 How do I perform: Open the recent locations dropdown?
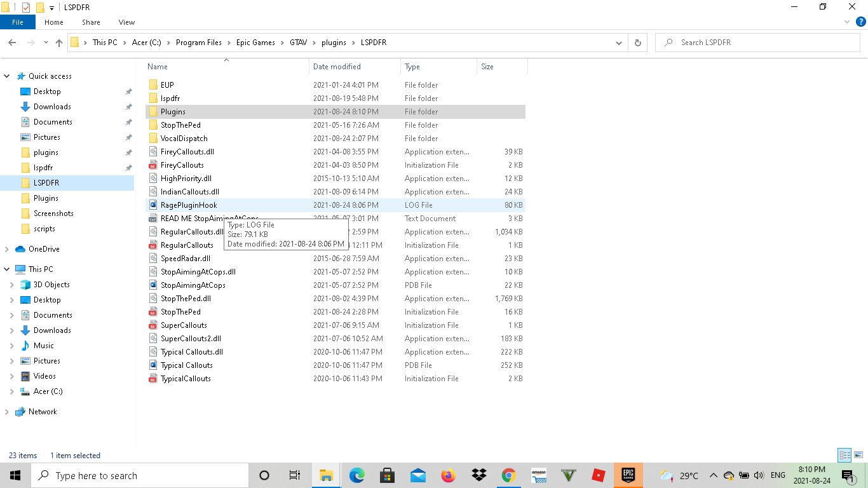46,43
